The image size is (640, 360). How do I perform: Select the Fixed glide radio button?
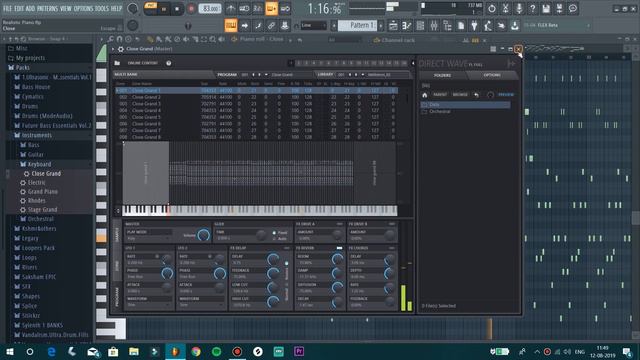(x=274, y=233)
